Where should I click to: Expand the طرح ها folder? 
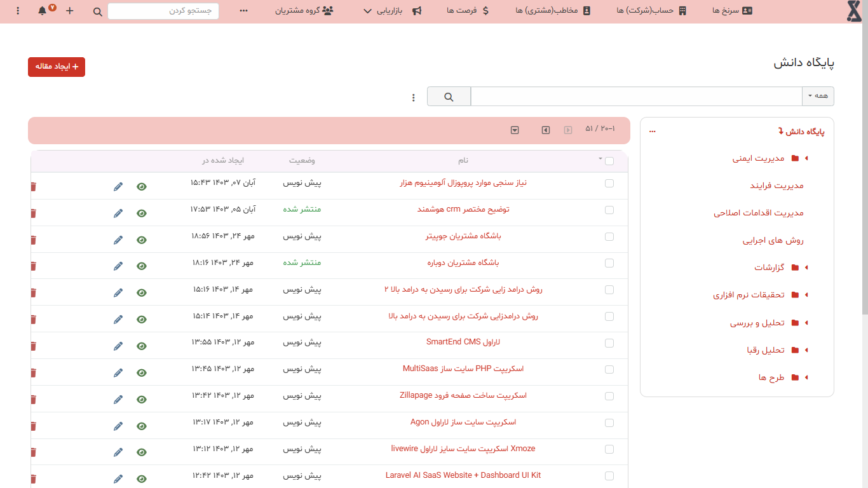[806, 377]
